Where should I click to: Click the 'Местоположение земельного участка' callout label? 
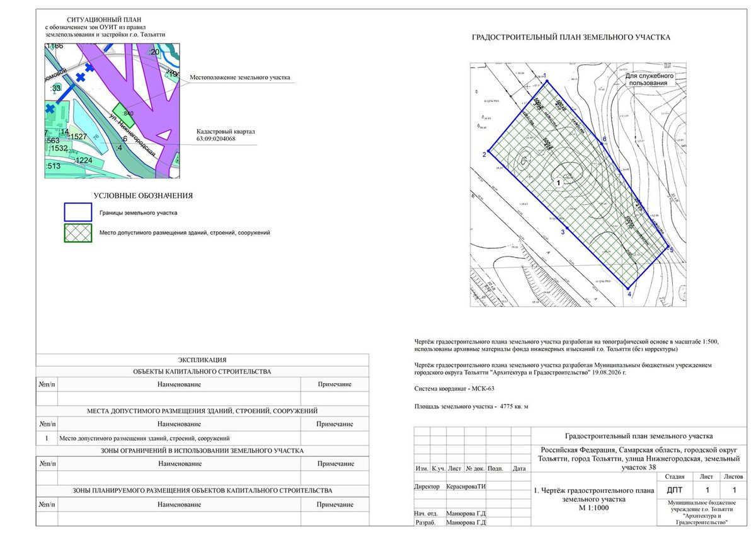tap(240, 78)
